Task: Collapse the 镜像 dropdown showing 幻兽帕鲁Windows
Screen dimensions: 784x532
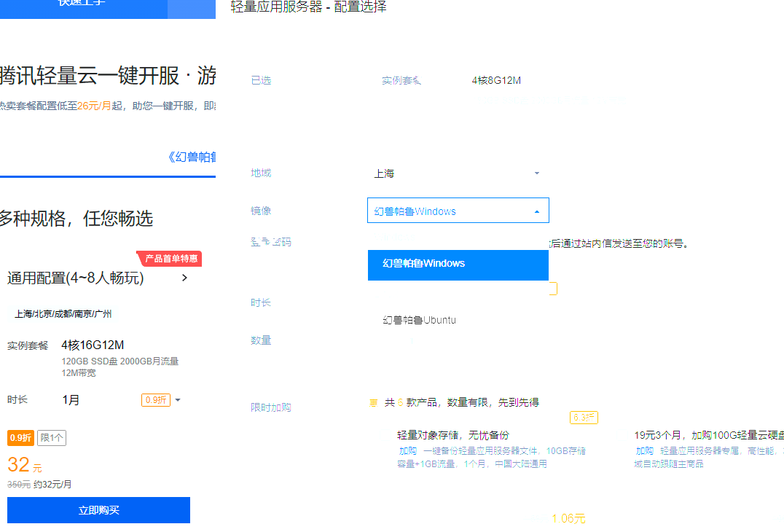Action: [536, 211]
